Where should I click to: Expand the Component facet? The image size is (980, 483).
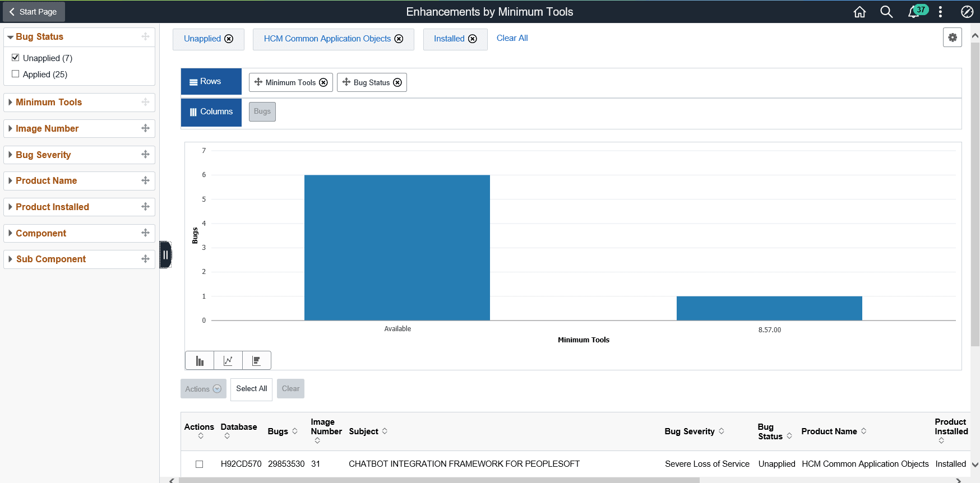tap(10, 233)
